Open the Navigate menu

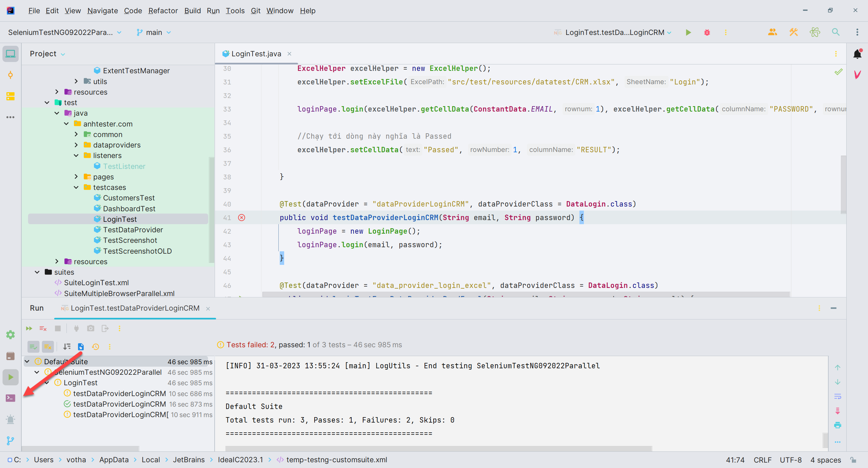102,11
